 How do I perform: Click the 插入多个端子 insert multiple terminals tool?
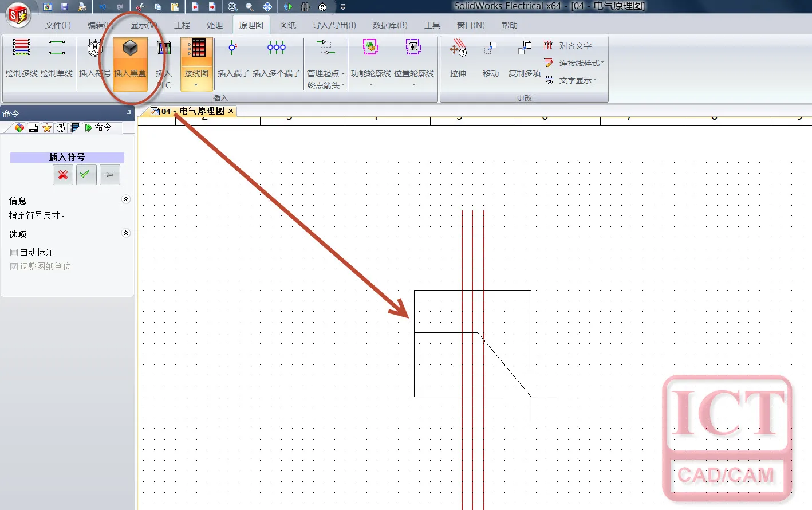click(x=276, y=58)
